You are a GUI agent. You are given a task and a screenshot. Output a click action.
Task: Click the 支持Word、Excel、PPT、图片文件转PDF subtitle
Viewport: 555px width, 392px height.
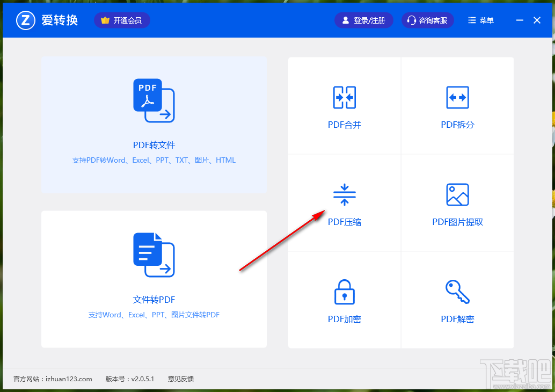(x=154, y=315)
